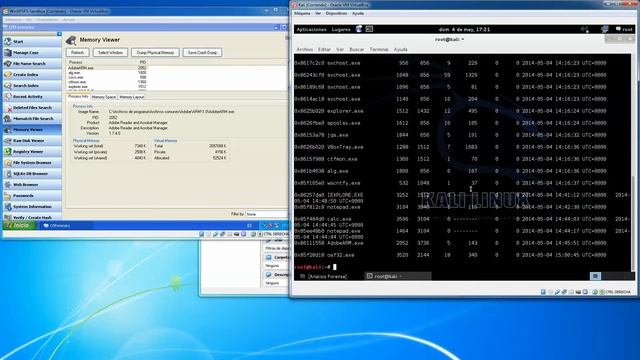Open Manage Case in the sidebar
This screenshot has width=640, height=360.
pos(32,53)
